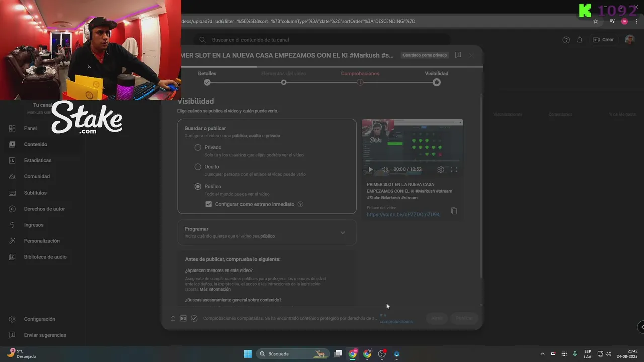Open the Comunidad section
This screenshot has height=362, width=644.
point(37,176)
